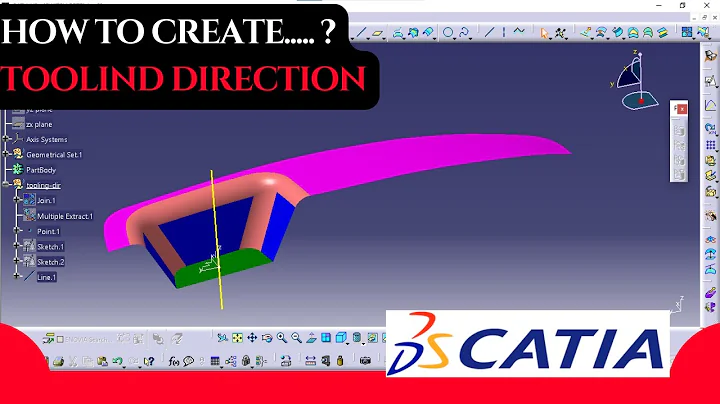Open the Circle tool dropdown arrow
The width and height of the screenshot is (720, 404).
455,38
